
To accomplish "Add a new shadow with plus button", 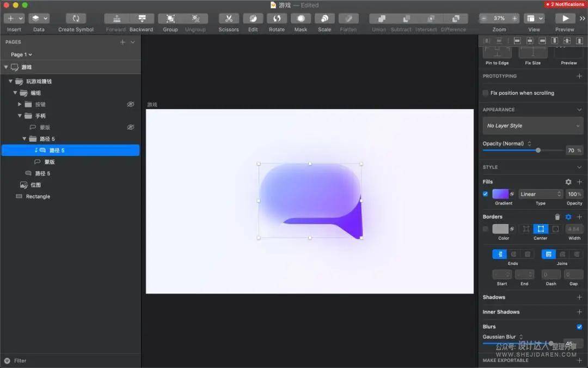I will pos(579,297).
